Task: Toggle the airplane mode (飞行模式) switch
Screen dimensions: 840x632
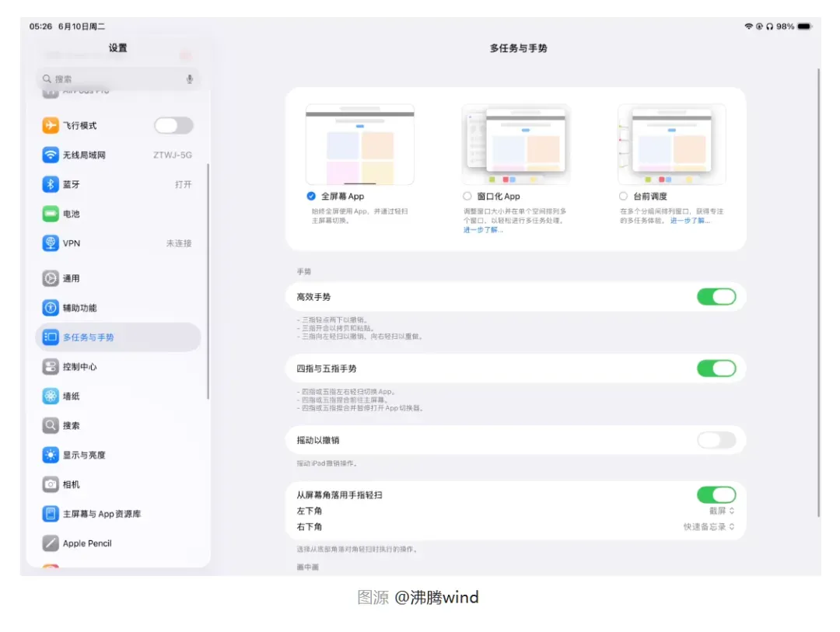Action: tap(173, 125)
